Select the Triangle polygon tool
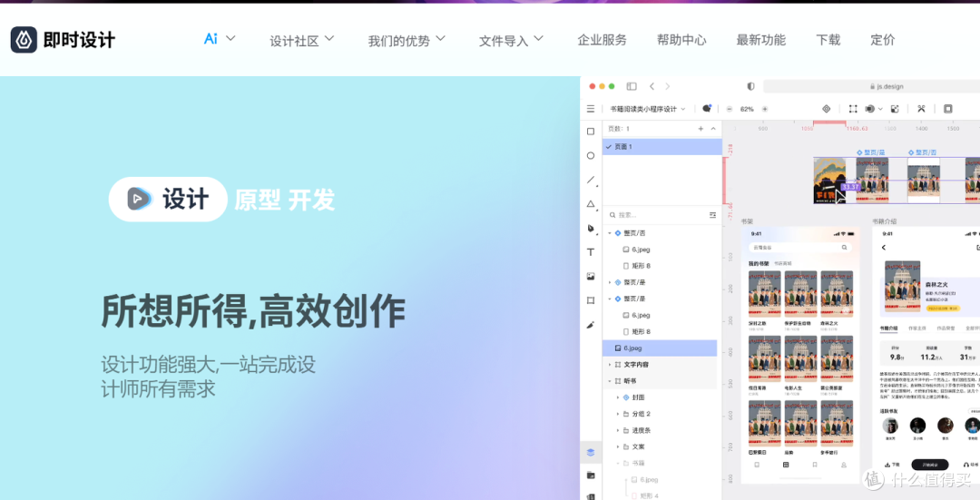The image size is (980, 500). [x=592, y=204]
